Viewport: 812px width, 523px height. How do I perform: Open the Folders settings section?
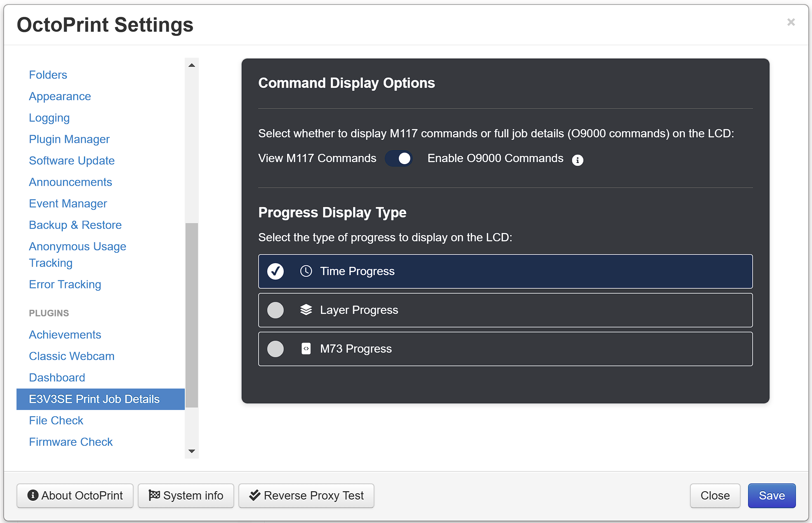(48, 75)
